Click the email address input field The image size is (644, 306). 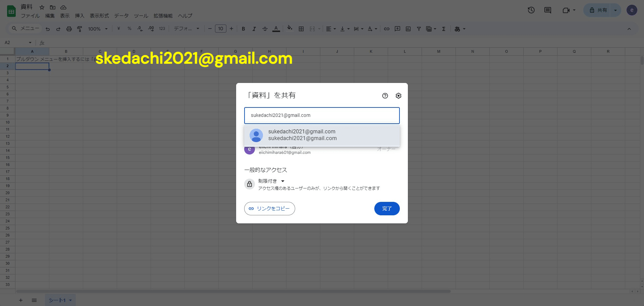pyautogui.click(x=322, y=116)
